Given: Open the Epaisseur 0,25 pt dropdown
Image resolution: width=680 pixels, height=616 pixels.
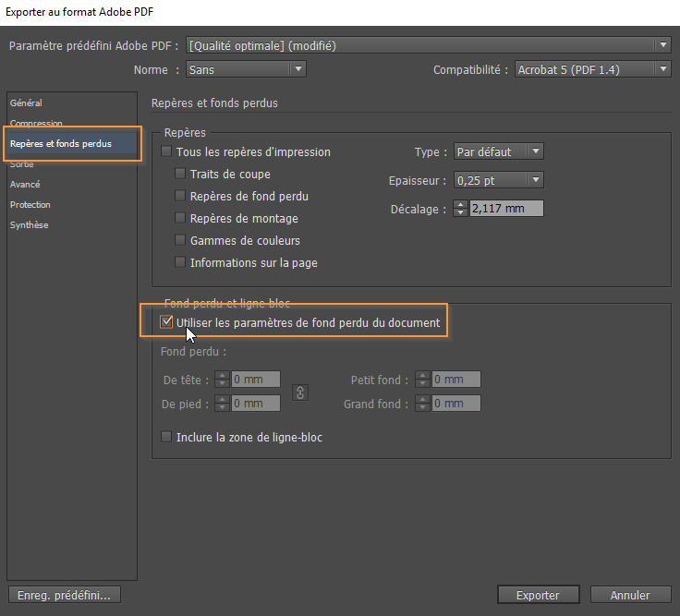Looking at the screenshot, I should (x=499, y=180).
